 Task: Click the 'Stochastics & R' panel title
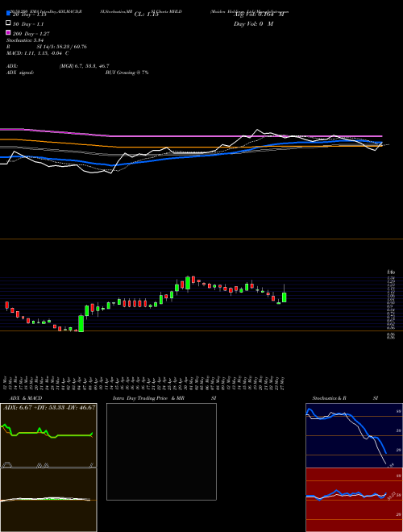[329, 398]
